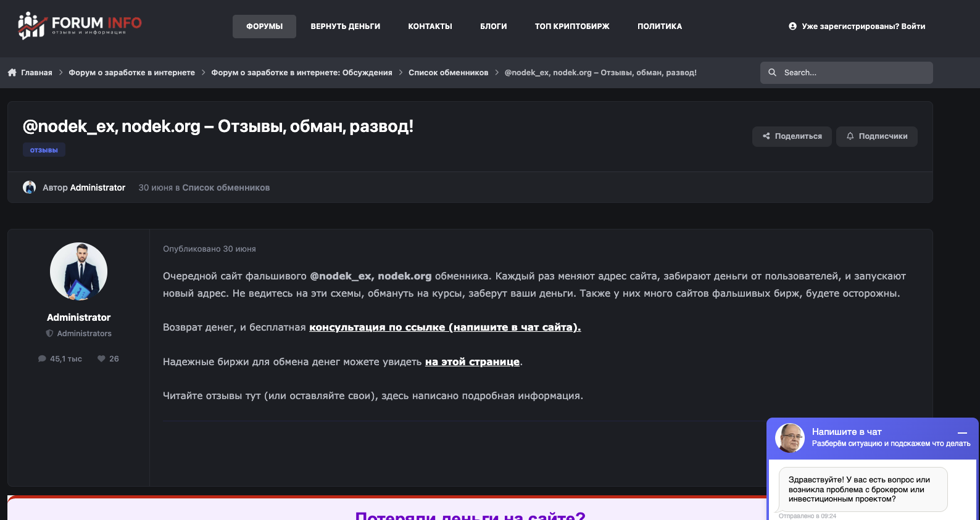Open the ВЕРНУТЬ ДЕНЬГИ menu item
The image size is (980, 520).
click(346, 27)
